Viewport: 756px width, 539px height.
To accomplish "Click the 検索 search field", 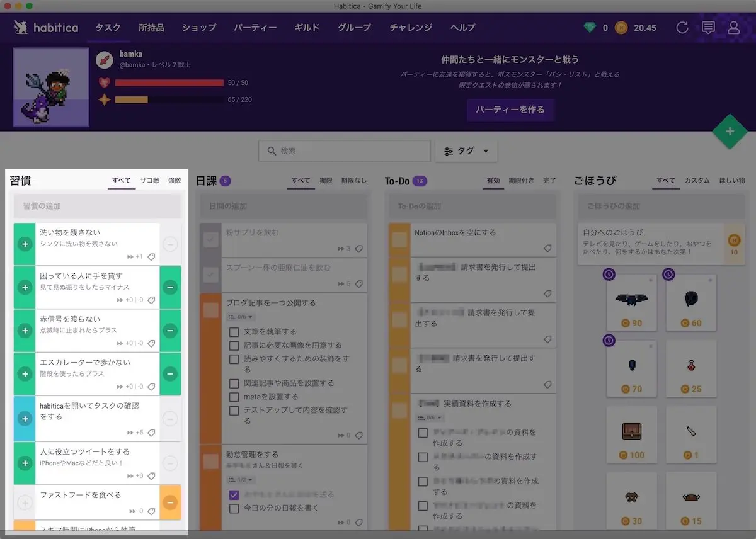I will tap(345, 151).
